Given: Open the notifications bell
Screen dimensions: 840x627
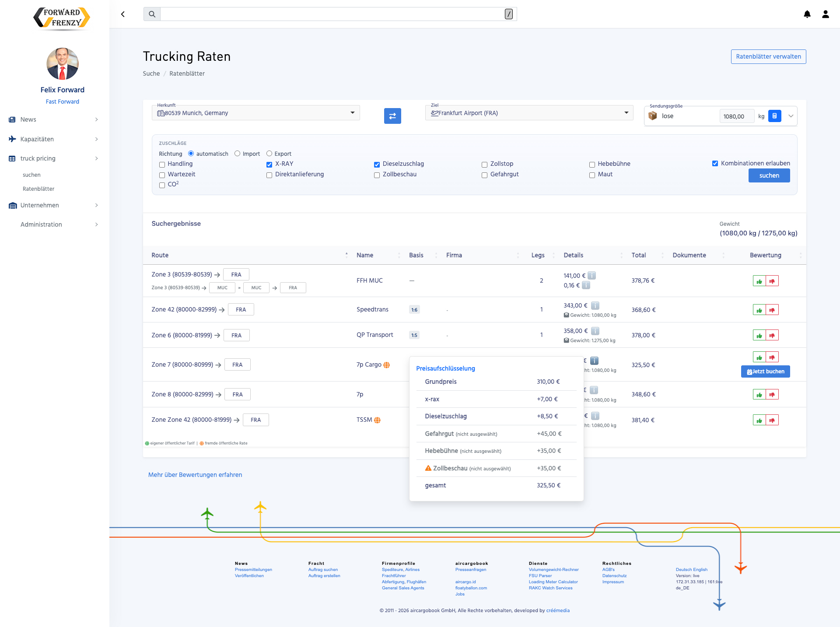Looking at the screenshot, I should (x=807, y=14).
